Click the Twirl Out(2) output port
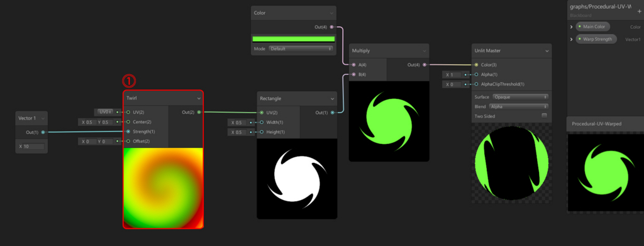 [x=199, y=112]
